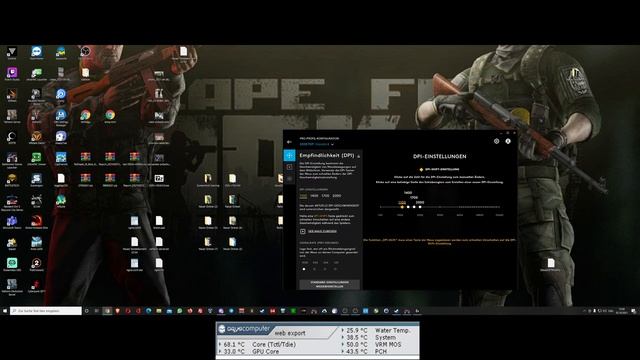The image size is (640, 360).
Task: Open the DESKTOP profile dropdown in G HUB
Action: (x=317, y=144)
